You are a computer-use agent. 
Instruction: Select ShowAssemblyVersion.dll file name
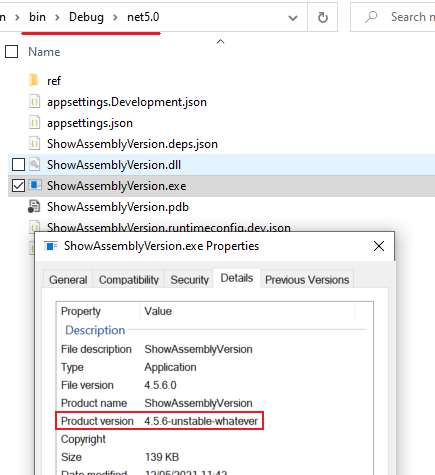point(114,165)
